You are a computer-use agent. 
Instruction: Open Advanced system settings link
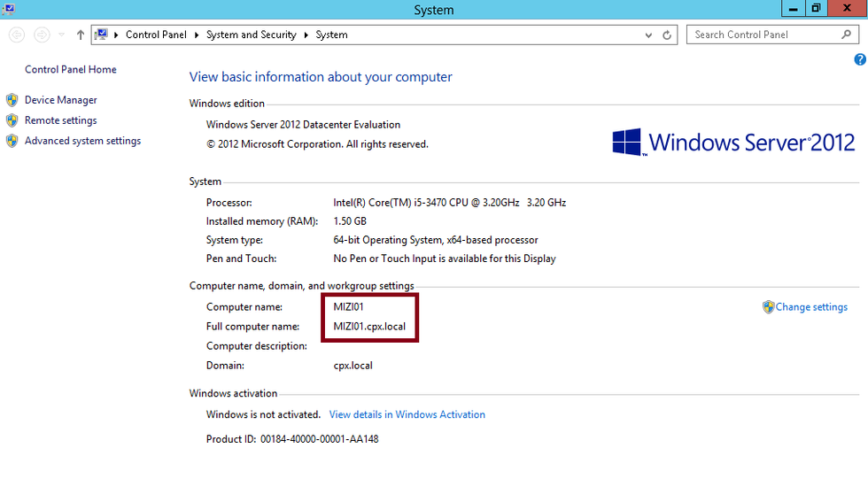point(83,141)
